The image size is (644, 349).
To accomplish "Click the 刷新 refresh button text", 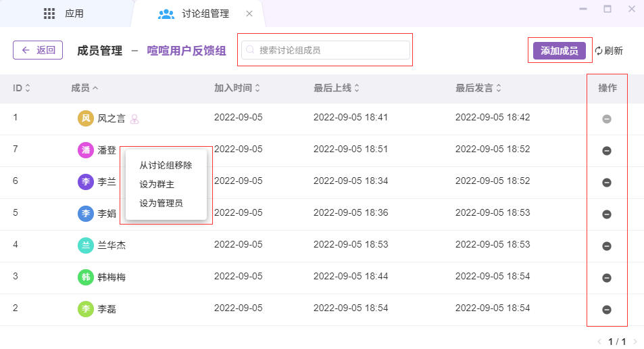I will pyautogui.click(x=614, y=51).
